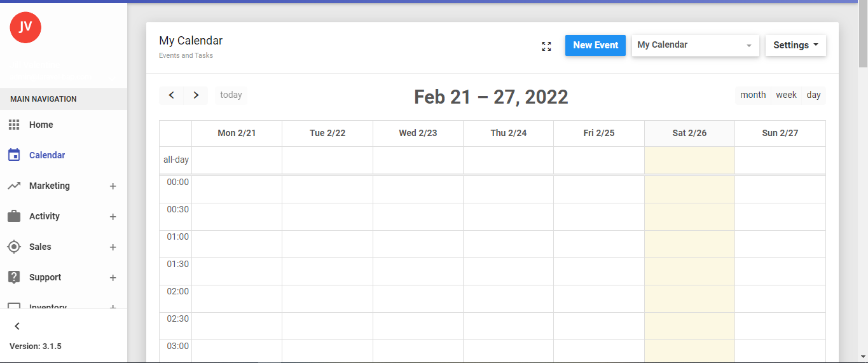This screenshot has height=363, width=868.
Task: Collapse sidebar using bottom left chevron
Action: point(17,326)
